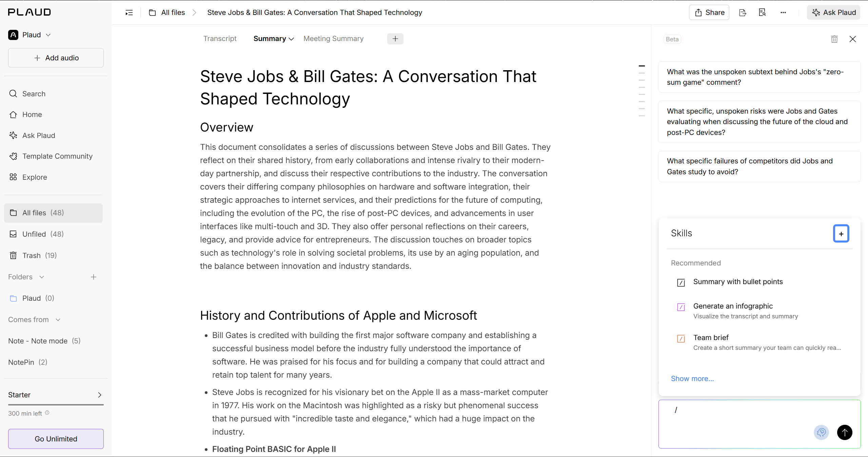The height and width of the screenshot is (457, 868).
Task: Collapse the Folders section
Action: click(x=42, y=277)
